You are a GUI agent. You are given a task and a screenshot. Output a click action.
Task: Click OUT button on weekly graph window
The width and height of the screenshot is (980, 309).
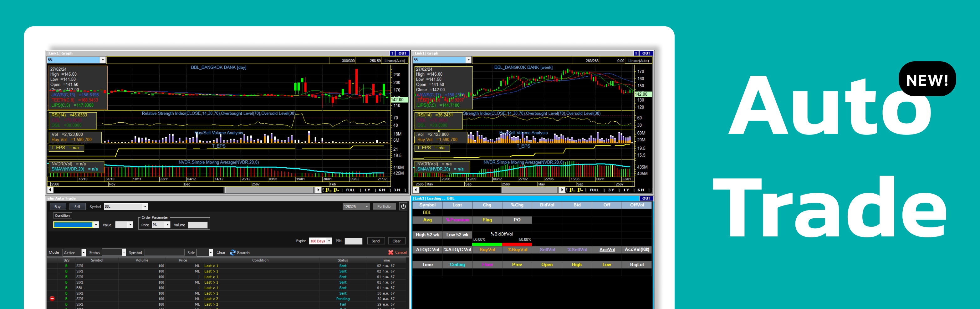coord(646,53)
